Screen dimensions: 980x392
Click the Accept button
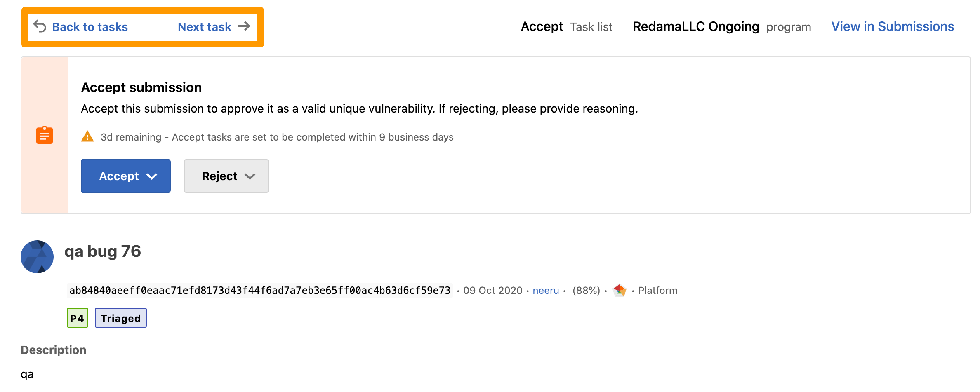(126, 176)
